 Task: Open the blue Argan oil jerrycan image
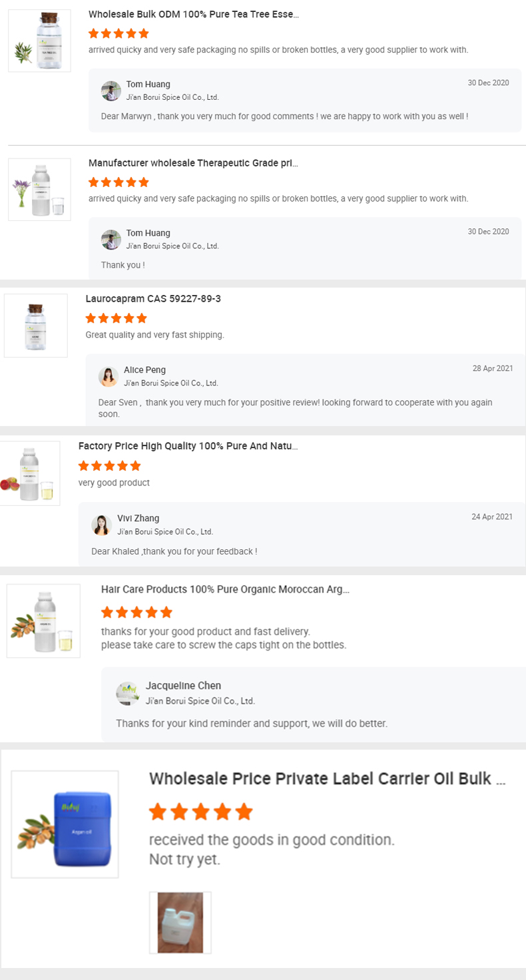pos(65,824)
